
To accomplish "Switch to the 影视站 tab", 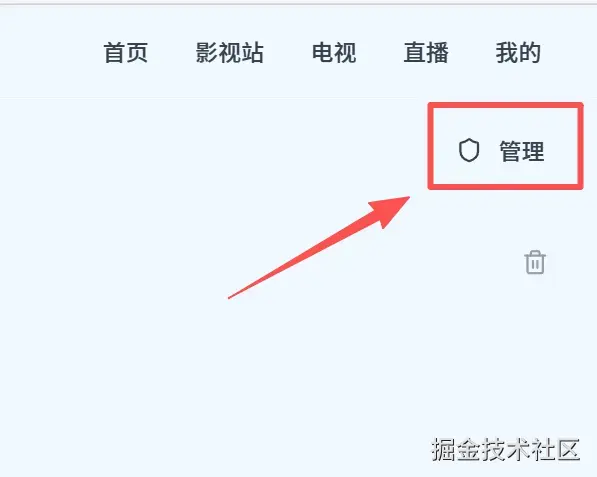I will coord(230,53).
